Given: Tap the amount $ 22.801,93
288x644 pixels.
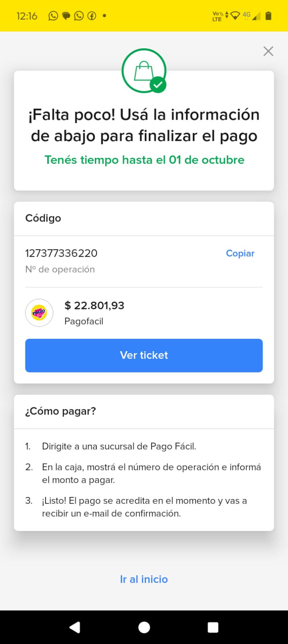Looking at the screenshot, I should (94, 306).
